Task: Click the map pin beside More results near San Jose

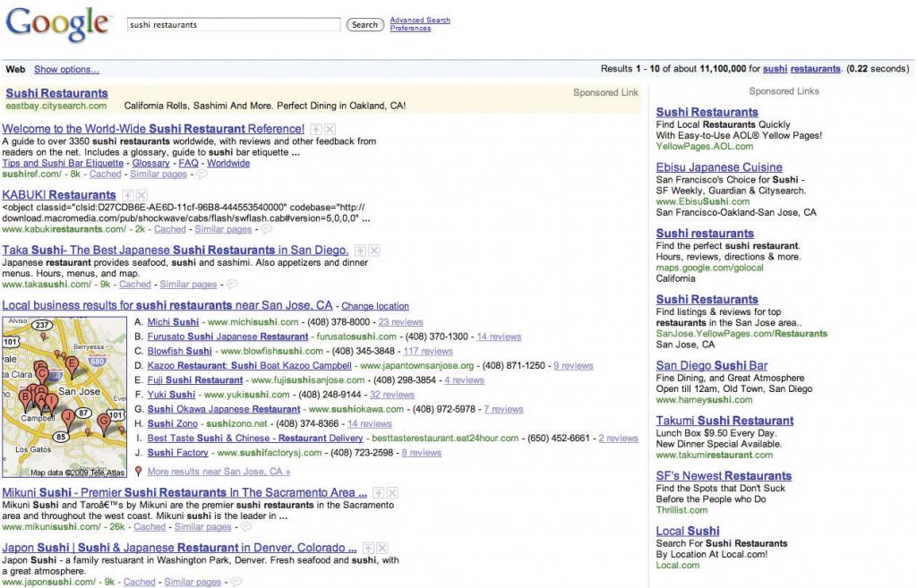Action: click(138, 471)
